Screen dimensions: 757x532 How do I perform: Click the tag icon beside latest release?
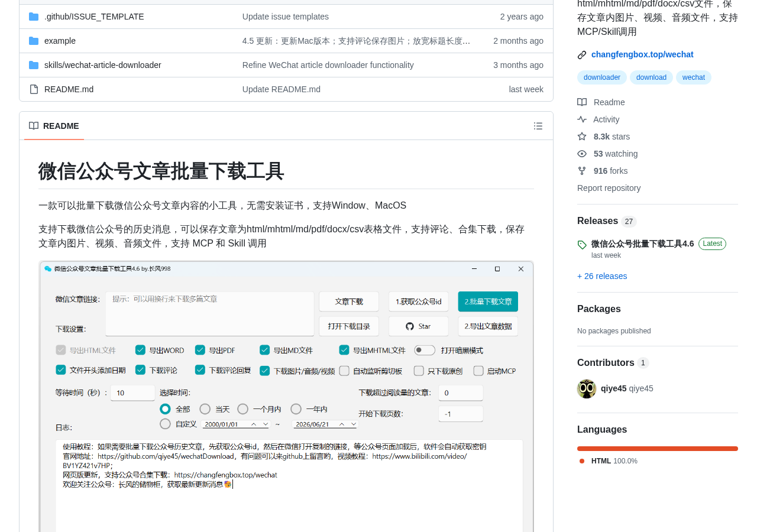582,245
